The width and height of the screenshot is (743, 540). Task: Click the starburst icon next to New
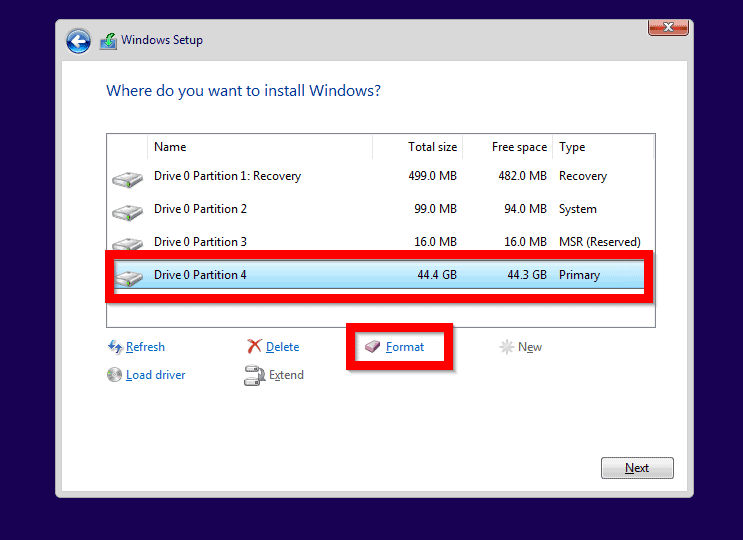[x=507, y=347]
